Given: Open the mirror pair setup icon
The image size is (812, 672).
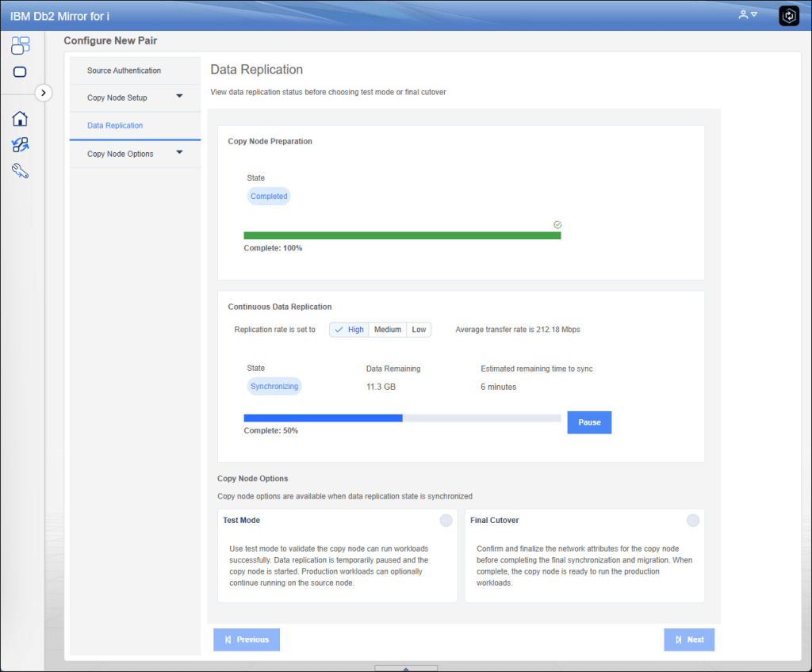Looking at the screenshot, I should coord(20,144).
